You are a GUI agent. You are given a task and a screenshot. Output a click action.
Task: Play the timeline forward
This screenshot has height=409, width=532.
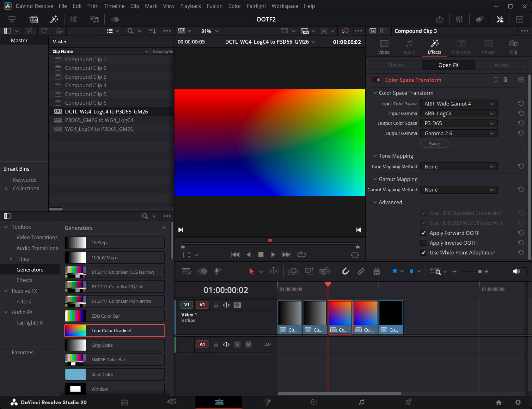pos(273,255)
